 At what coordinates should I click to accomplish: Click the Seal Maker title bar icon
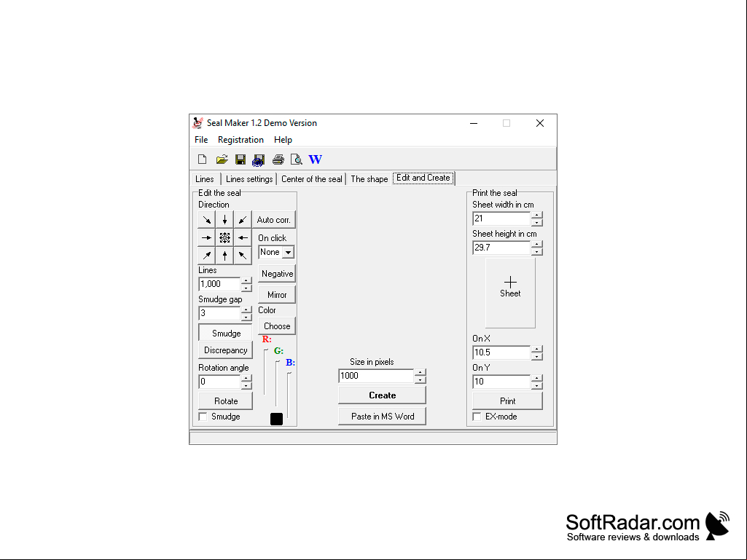pos(197,123)
